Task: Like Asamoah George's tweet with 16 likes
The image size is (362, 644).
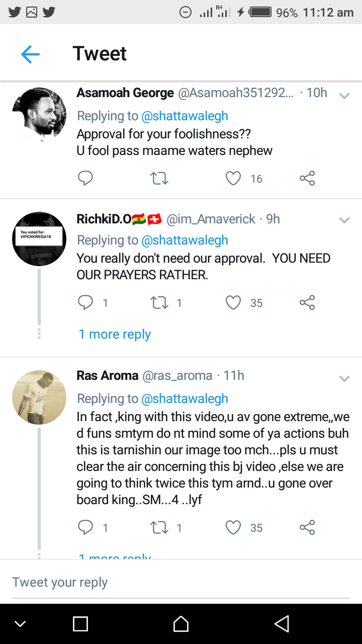Action: pyautogui.click(x=233, y=179)
